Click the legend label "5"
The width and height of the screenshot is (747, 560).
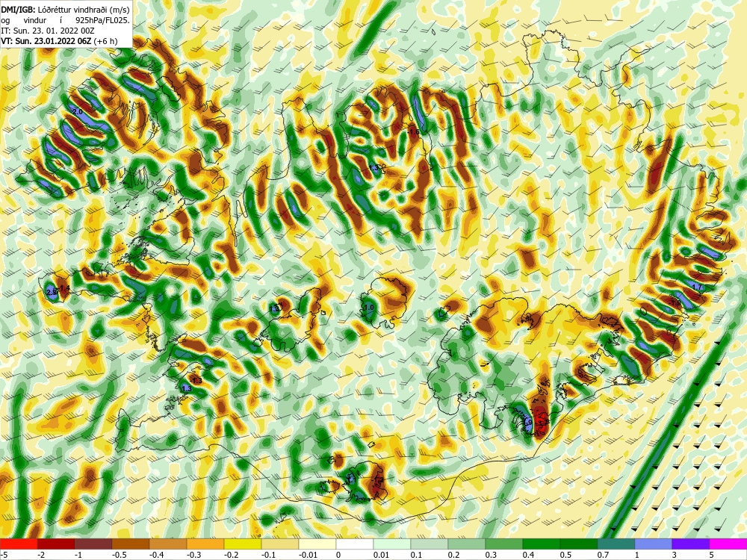click(x=712, y=555)
